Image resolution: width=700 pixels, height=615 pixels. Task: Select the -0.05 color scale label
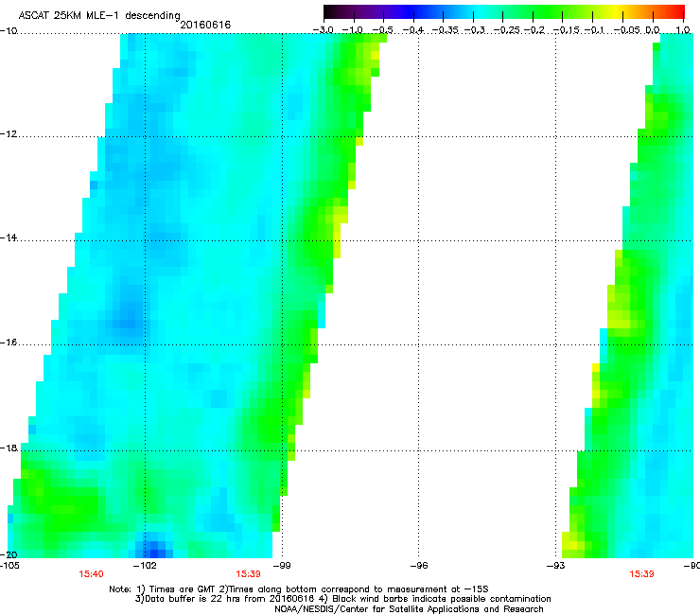click(x=628, y=30)
